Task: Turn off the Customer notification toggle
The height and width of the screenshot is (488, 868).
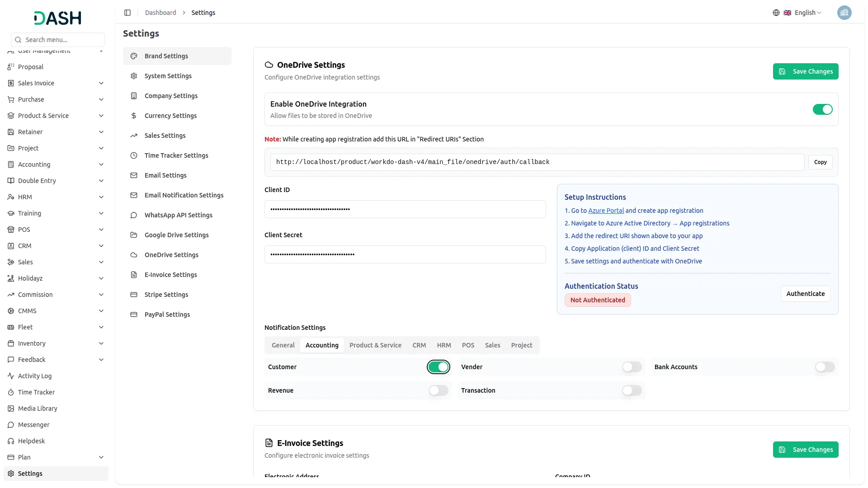Action: pyautogui.click(x=438, y=367)
